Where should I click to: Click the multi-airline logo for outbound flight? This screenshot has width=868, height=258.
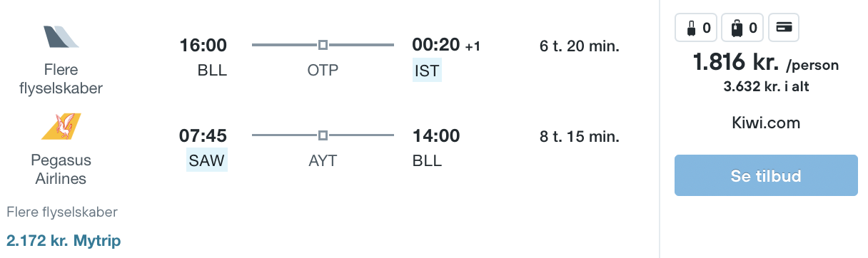click(x=61, y=36)
